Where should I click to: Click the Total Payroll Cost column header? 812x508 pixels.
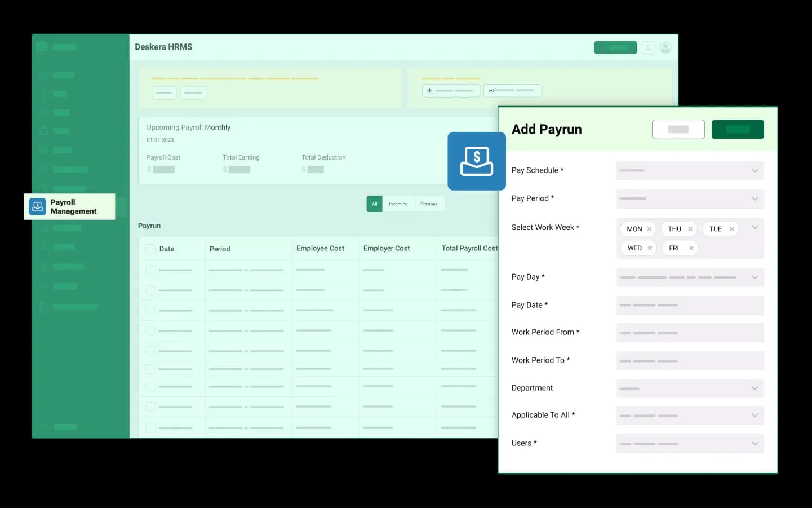click(x=469, y=248)
